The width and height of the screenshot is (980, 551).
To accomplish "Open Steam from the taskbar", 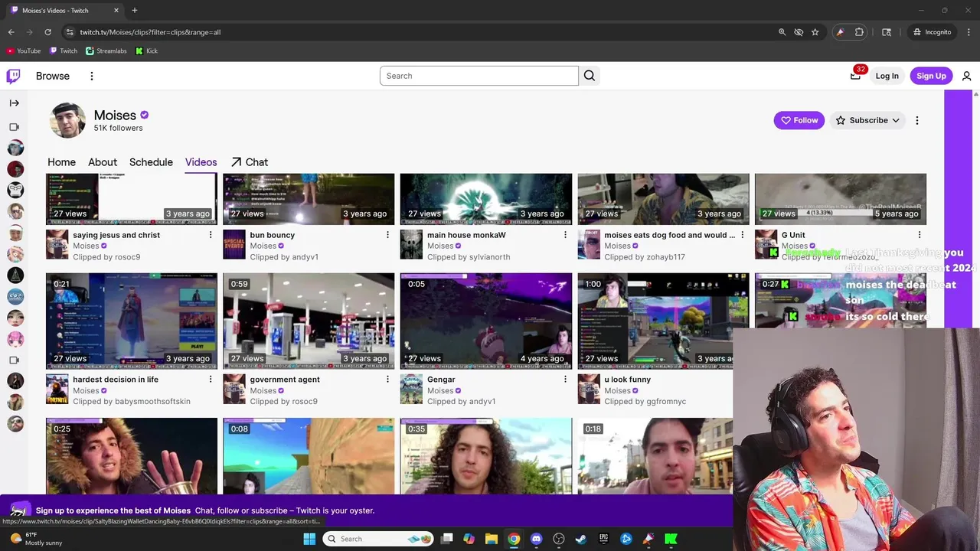I will point(581,539).
